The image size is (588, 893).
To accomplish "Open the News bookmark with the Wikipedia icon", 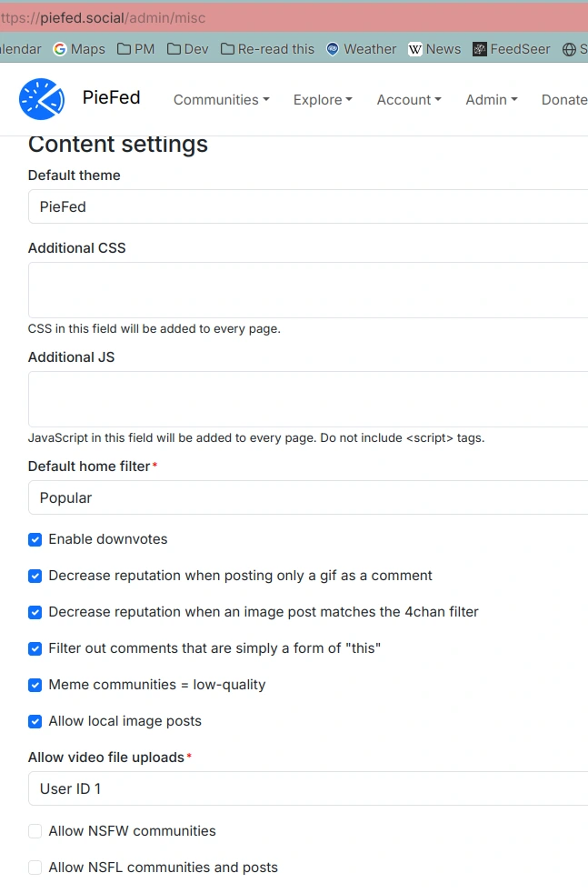I will click(434, 49).
